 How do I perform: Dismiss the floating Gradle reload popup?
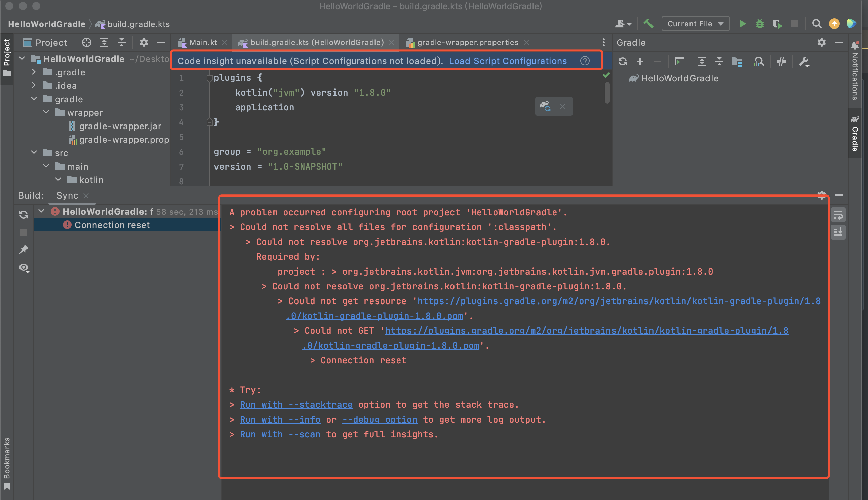click(x=563, y=106)
